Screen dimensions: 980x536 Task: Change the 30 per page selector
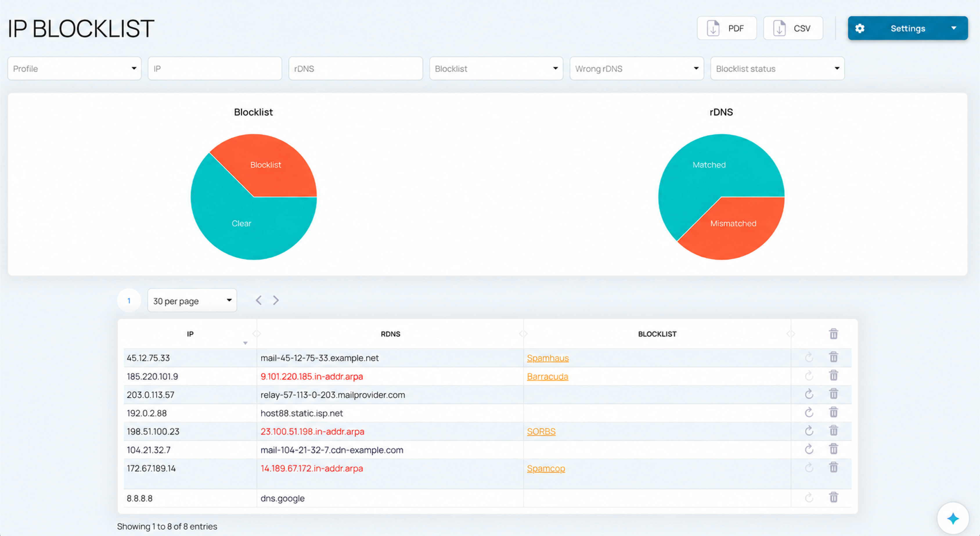click(192, 301)
